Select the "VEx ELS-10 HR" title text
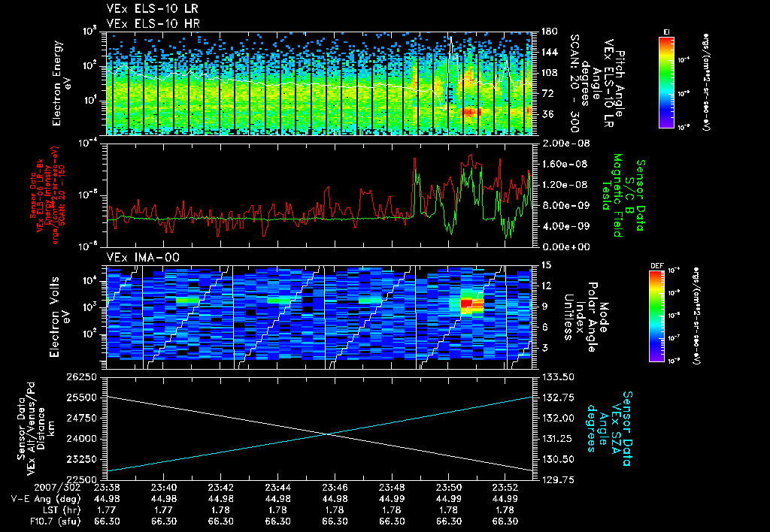770x532 pixels. [x=153, y=23]
